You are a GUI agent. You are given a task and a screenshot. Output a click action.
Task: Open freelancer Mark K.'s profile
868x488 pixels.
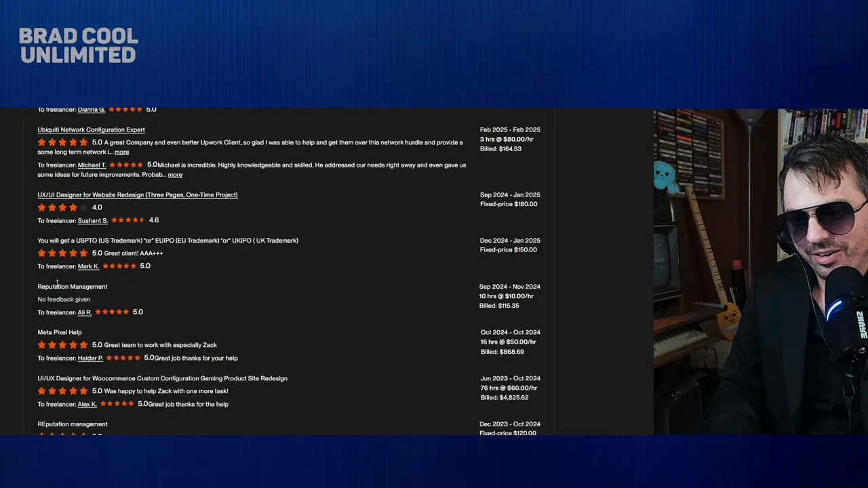click(88, 266)
